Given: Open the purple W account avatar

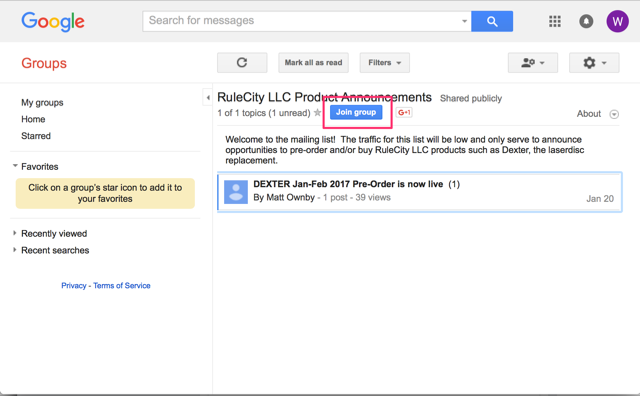Looking at the screenshot, I should pos(617,21).
